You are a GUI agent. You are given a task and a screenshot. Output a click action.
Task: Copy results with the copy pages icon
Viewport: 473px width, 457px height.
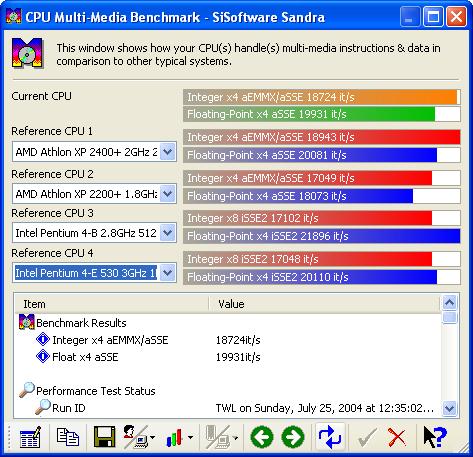[68, 437]
